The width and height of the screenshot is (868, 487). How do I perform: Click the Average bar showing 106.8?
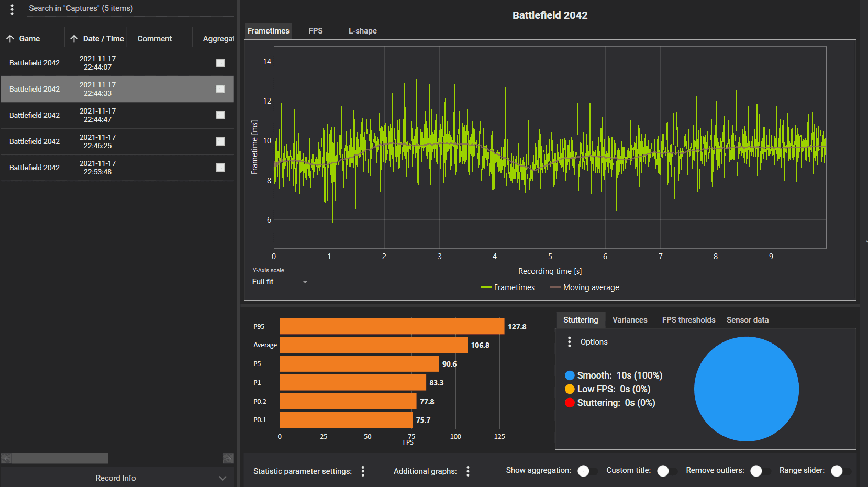pos(373,345)
